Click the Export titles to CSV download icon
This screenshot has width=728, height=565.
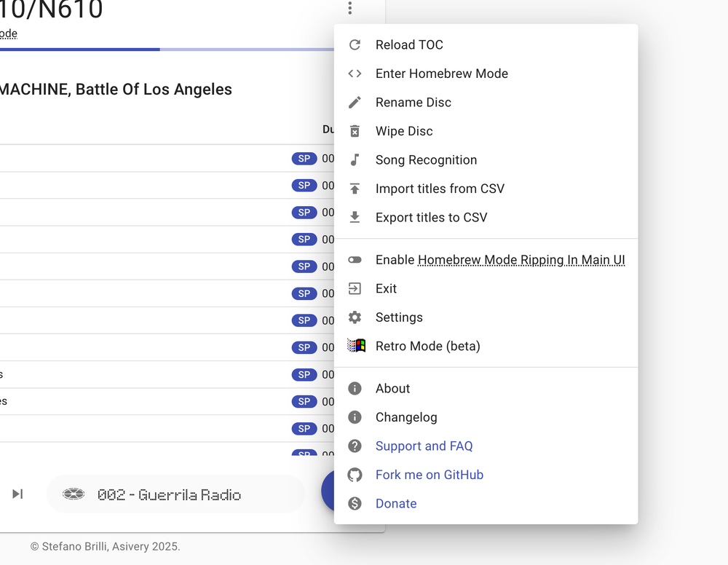click(x=355, y=217)
